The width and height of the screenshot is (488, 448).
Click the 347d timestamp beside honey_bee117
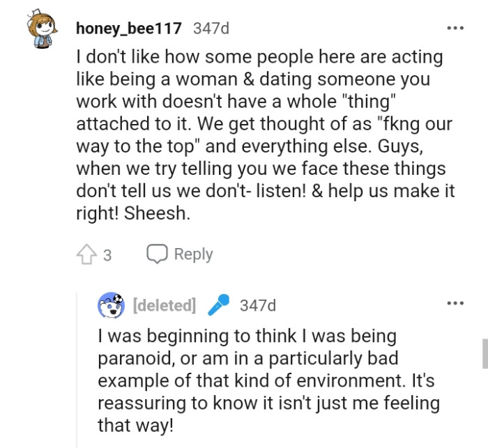(211, 29)
